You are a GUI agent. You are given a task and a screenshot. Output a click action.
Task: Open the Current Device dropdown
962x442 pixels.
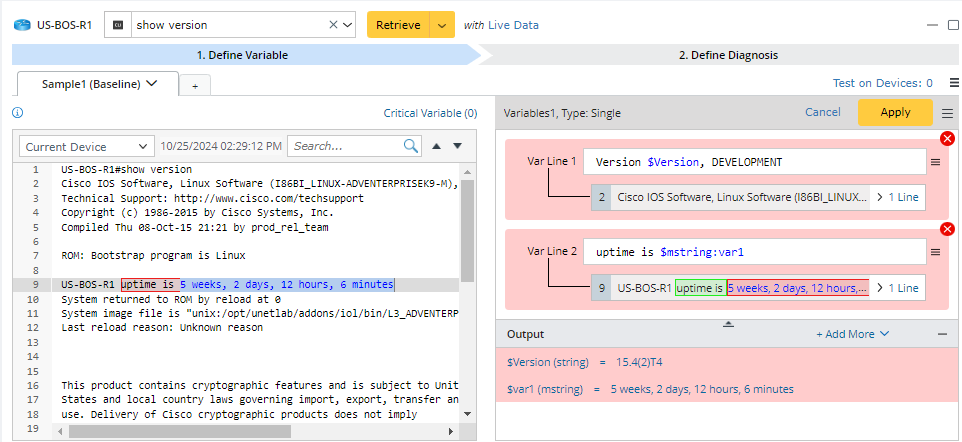(x=87, y=146)
